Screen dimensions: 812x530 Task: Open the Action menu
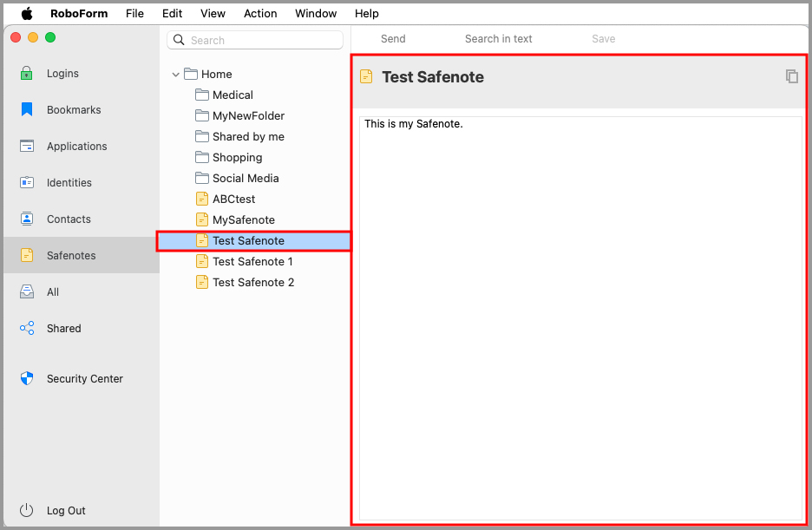pyautogui.click(x=260, y=14)
